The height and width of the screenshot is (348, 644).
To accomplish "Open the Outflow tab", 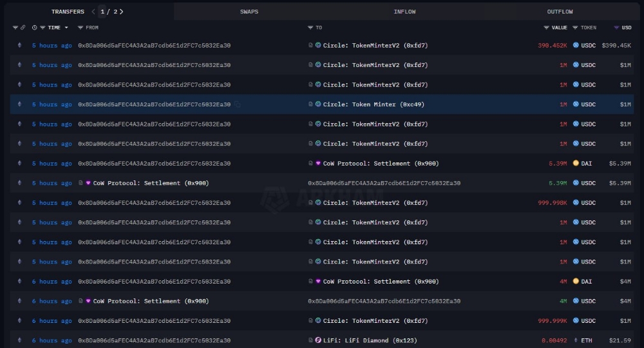I will [560, 12].
